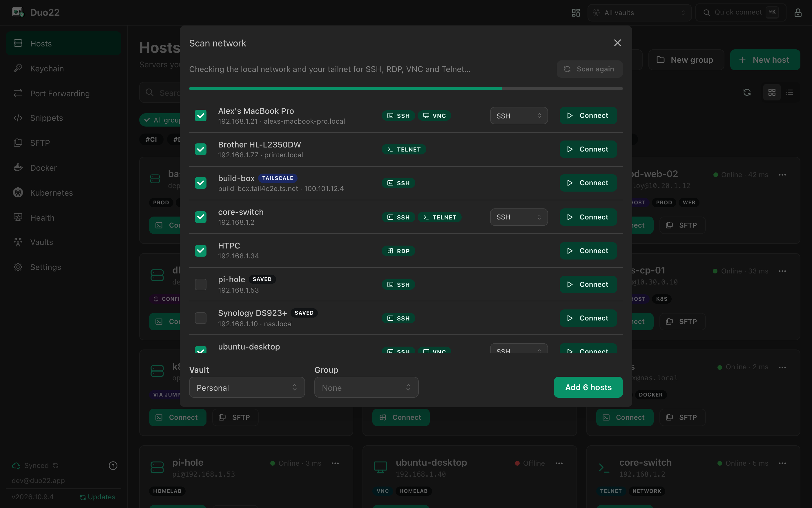Open protocol dropdown for Alex's MacBook Pro
812x508 pixels.
coord(519,116)
